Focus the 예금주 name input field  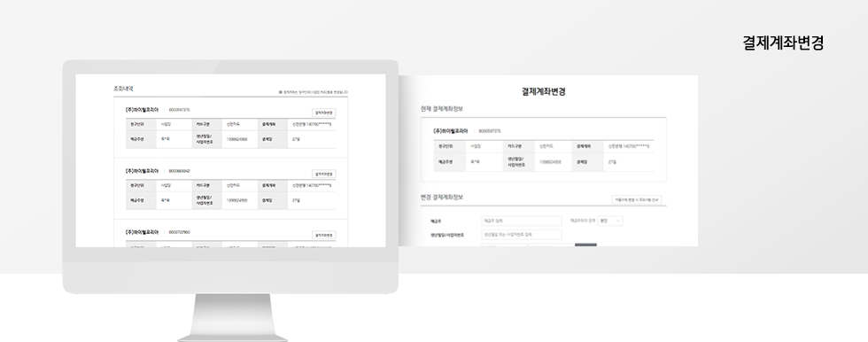522,221
